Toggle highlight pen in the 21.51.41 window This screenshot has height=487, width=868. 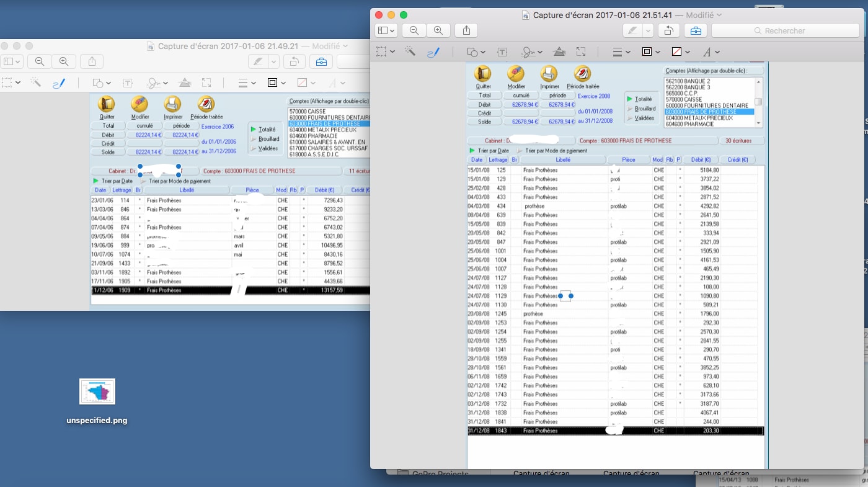pos(632,30)
